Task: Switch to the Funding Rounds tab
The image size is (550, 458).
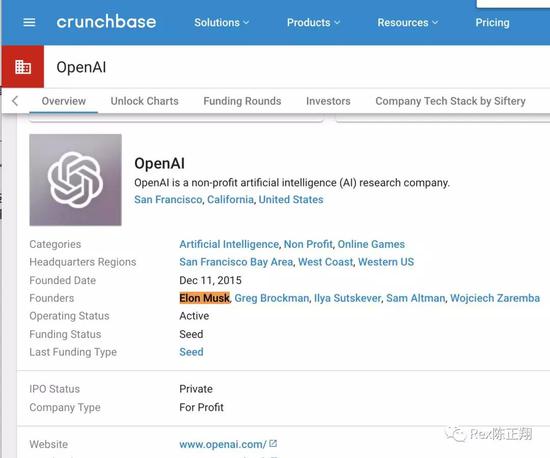Action: (x=242, y=101)
